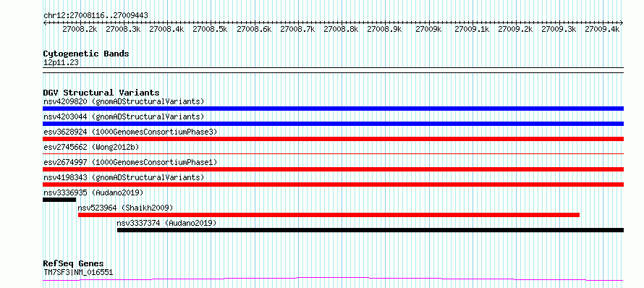
Task: Click the esv3628924 1000GenomesConsortiumPhase3 label
Action: point(130,132)
